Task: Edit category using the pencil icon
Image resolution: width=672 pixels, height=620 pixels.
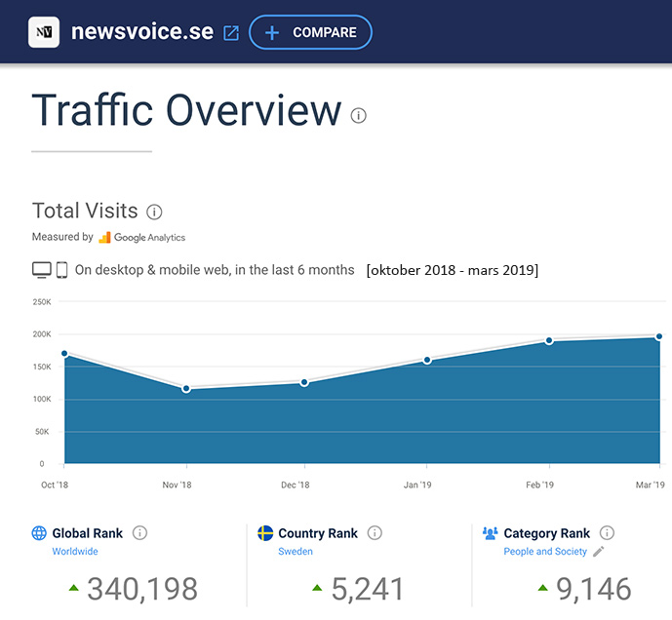Action: click(599, 552)
